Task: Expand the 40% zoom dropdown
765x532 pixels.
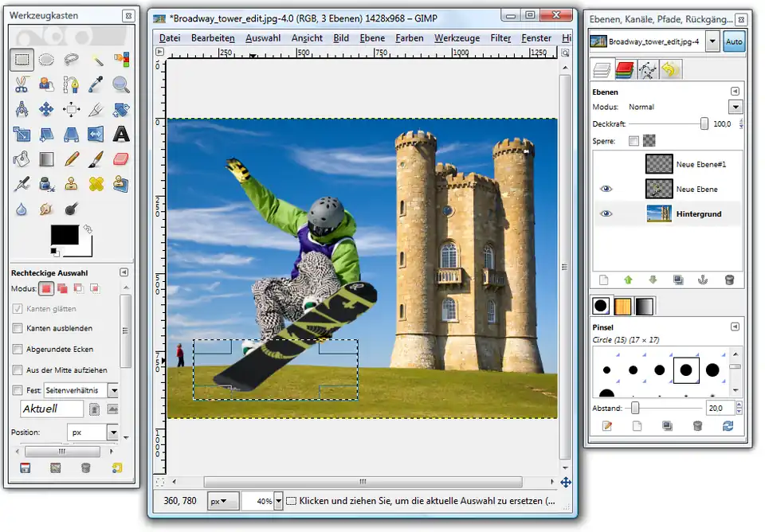Action: pos(277,501)
